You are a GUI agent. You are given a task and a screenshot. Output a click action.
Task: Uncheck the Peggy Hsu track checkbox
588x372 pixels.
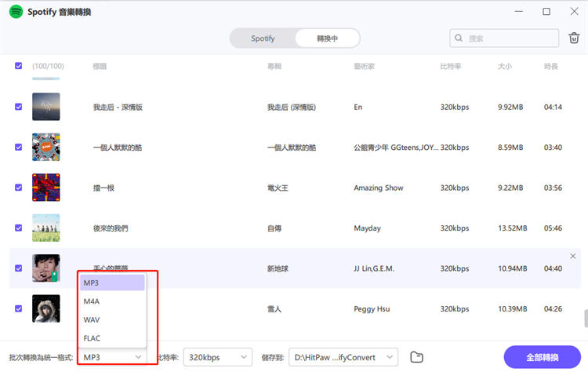tap(18, 308)
